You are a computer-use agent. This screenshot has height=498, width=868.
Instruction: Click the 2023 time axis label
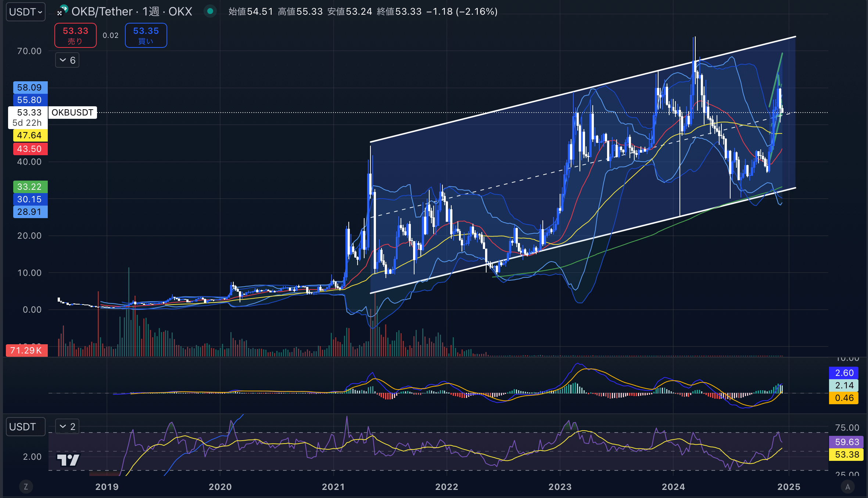pyautogui.click(x=560, y=487)
